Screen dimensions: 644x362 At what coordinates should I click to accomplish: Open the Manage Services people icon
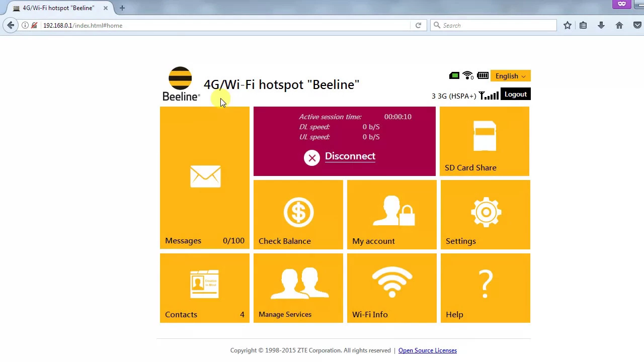tap(300, 284)
